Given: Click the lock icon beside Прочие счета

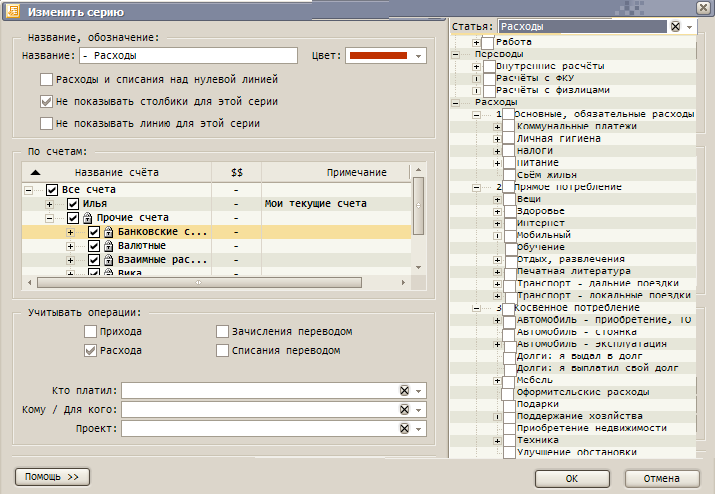Looking at the screenshot, I should click(x=87, y=218).
